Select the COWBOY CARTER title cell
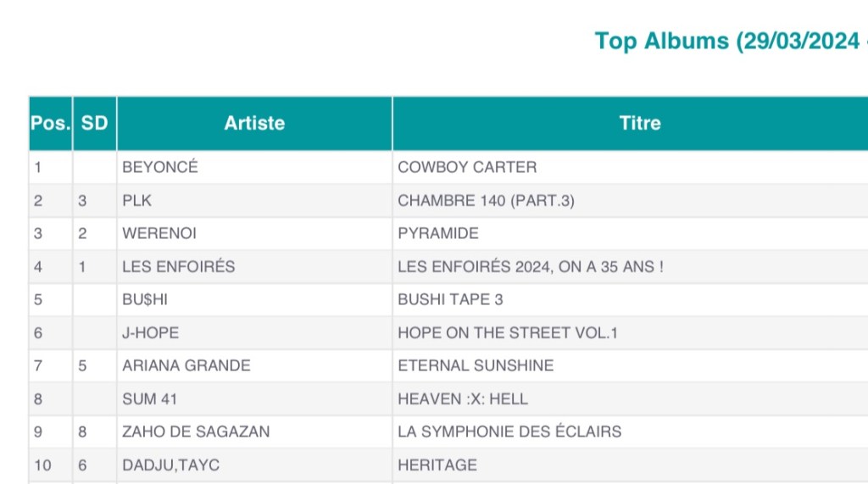Screen dimensions: 868x484 click(x=467, y=167)
